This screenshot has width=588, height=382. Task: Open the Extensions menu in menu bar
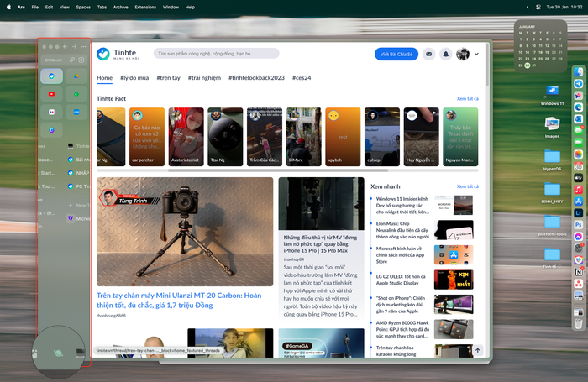pos(145,7)
